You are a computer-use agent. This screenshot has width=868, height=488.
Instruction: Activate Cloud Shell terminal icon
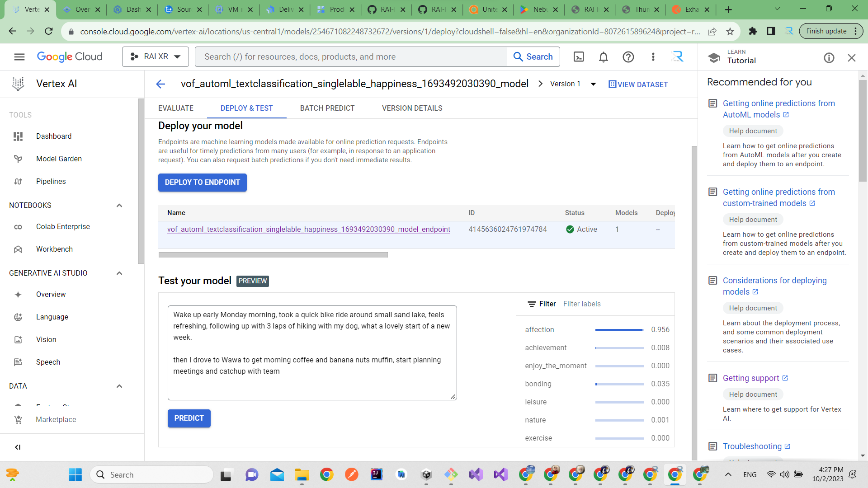[x=579, y=56]
